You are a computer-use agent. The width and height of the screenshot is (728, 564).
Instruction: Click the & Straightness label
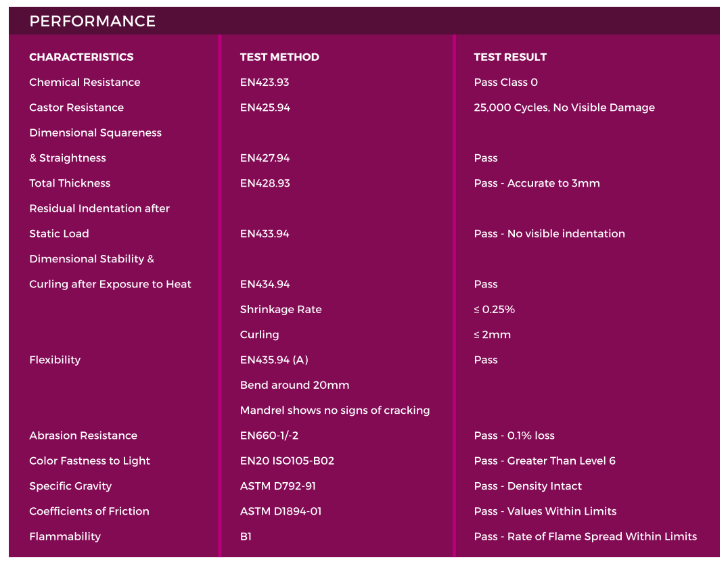[68, 158]
